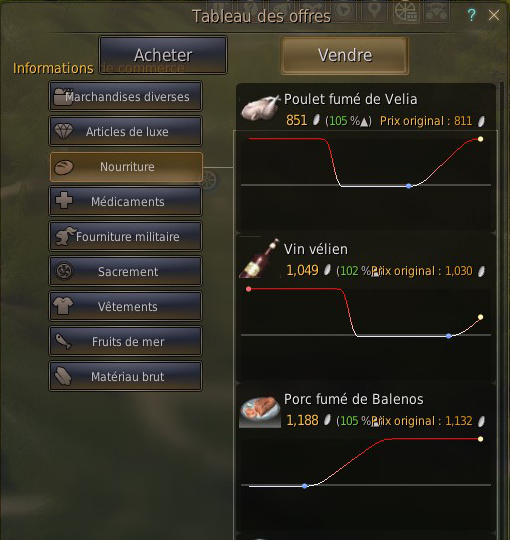Click the red starting point on the Vin vélien graph
Screen dimensions: 510x540
click(249, 289)
